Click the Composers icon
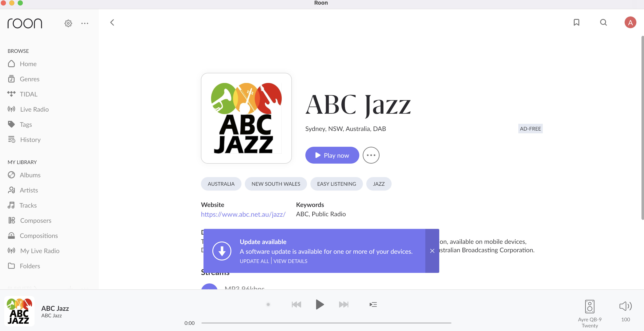Screen dimensions: 644x331 click(12, 220)
